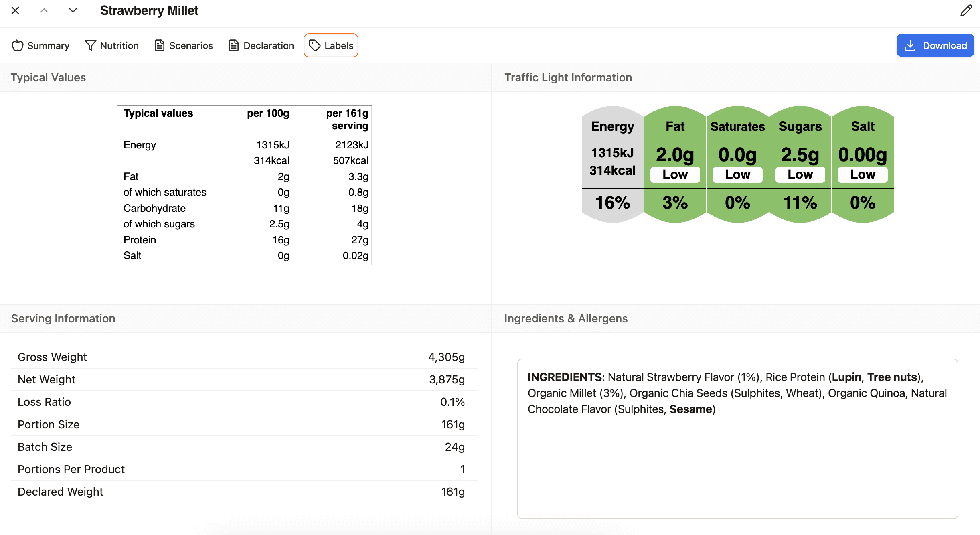This screenshot has width=980, height=535.
Task: Click the Scenarios document icon
Action: (159, 45)
